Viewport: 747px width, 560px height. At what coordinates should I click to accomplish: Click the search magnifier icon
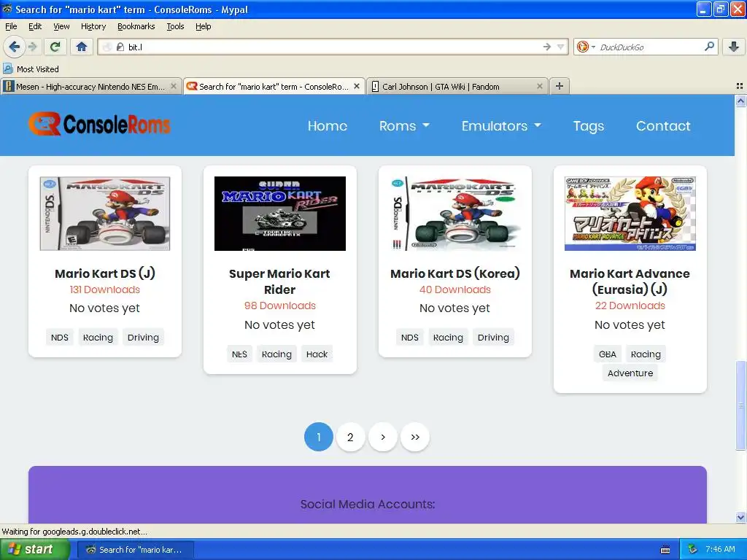(709, 47)
